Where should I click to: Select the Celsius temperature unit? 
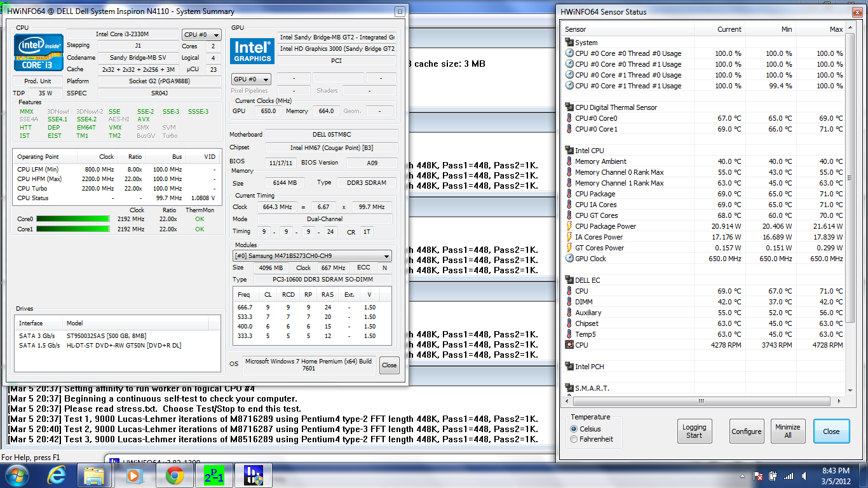[574, 429]
